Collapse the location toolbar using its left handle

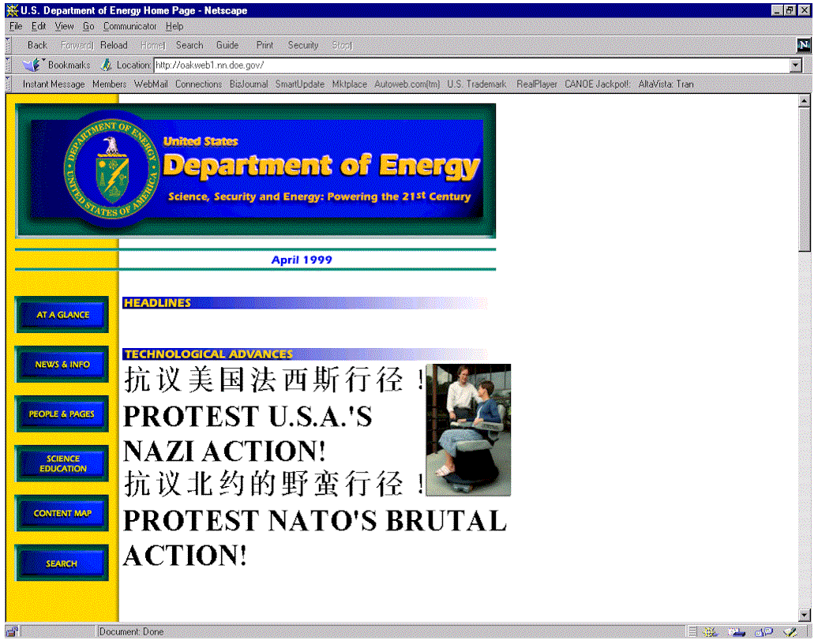tap(9, 65)
